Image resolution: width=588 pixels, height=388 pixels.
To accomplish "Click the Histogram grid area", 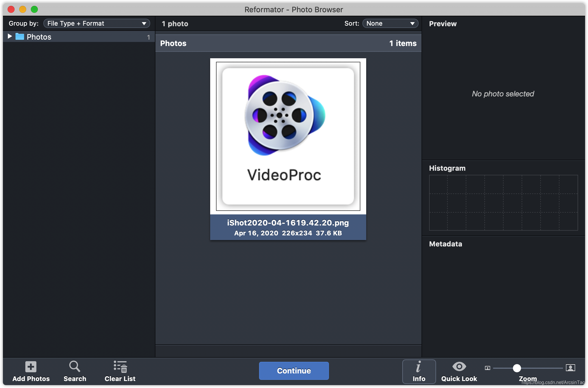I will click(503, 203).
